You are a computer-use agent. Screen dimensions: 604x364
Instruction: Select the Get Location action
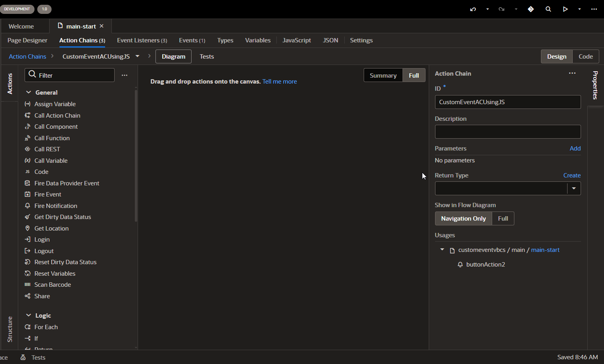pyautogui.click(x=51, y=229)
